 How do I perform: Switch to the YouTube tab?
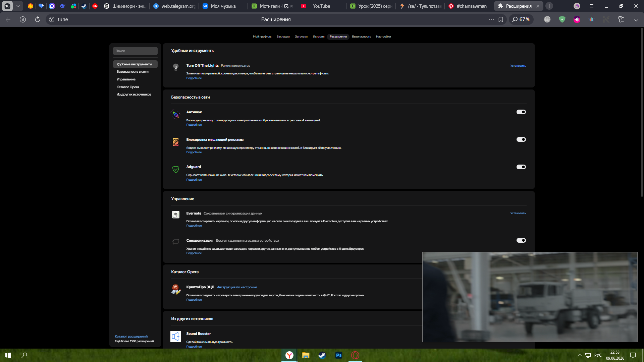click(x=322, y=6)
